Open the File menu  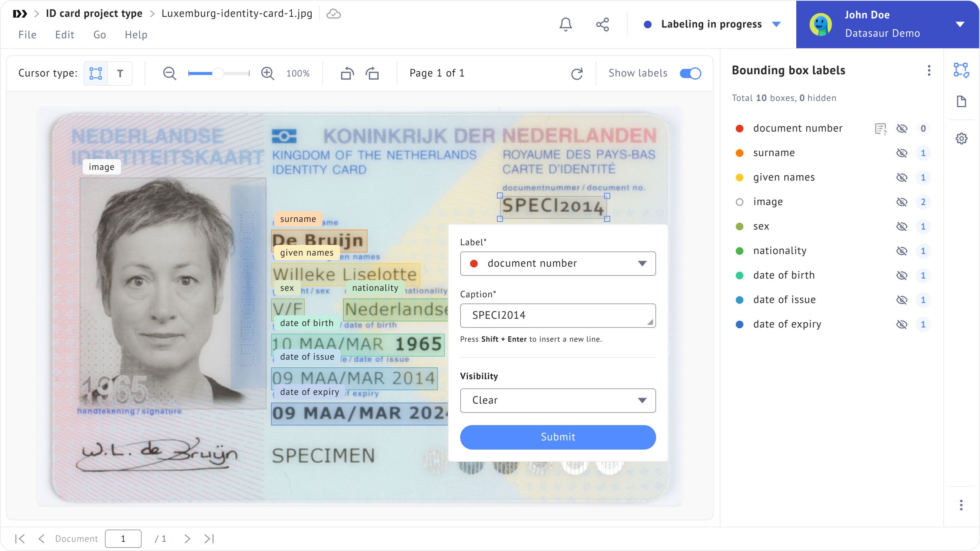click(x=27, y=35)
